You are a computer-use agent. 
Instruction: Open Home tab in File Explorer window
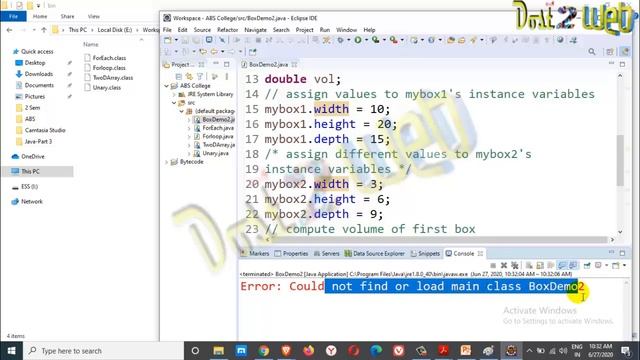pyautogui.click(x=40, y=16)
